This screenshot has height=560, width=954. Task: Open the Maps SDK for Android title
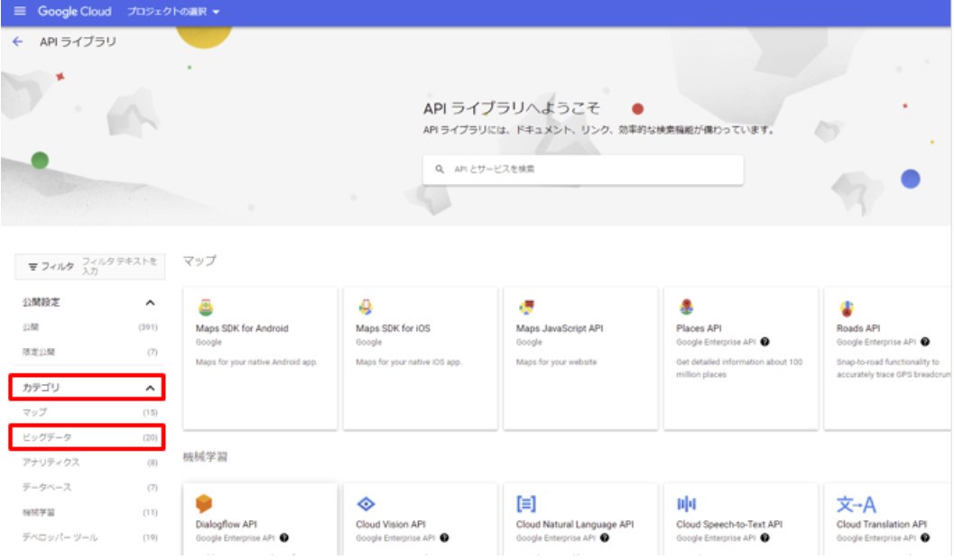[242, 328]
